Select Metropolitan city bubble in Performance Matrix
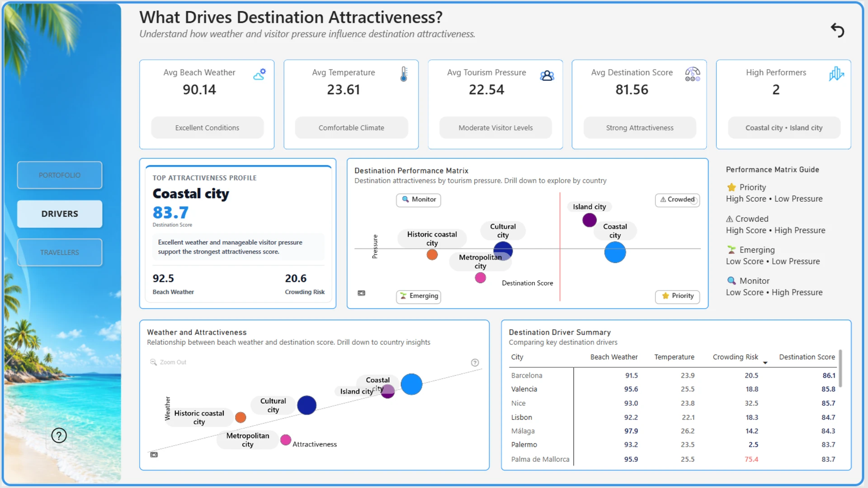The width and height of the screenshot is (868, 488). pos(480,278)
